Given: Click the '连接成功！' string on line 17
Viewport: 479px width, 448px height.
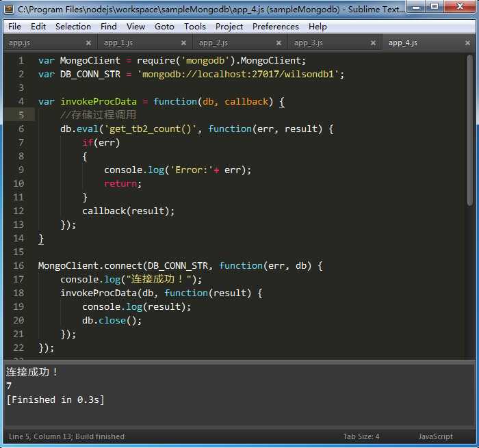Looking at the screenshot, I should 159,280.
